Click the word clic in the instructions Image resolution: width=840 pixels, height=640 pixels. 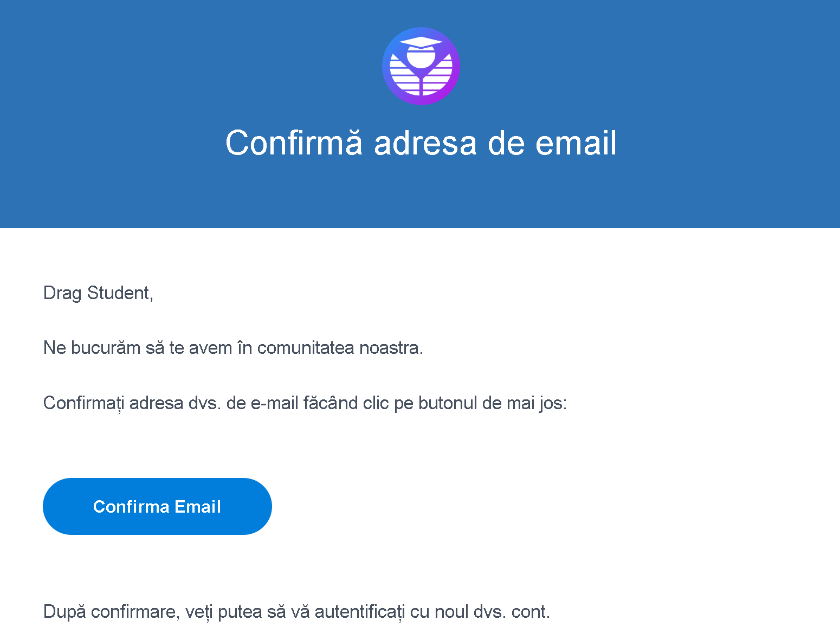[376, 403]
